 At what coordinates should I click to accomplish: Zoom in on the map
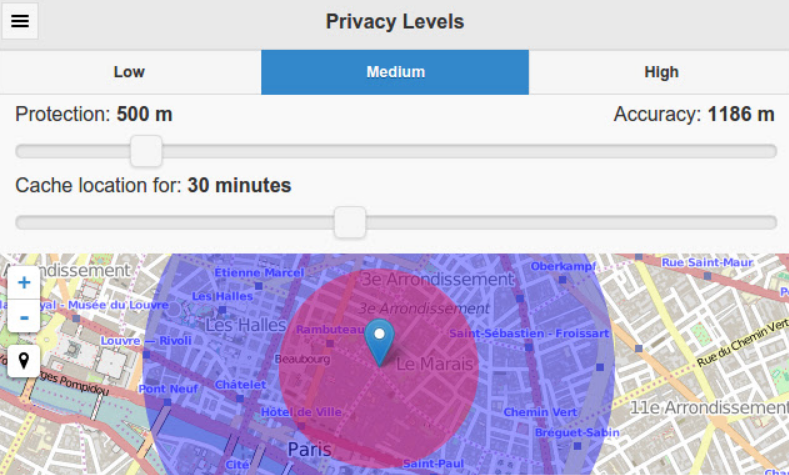coord(24,282)
